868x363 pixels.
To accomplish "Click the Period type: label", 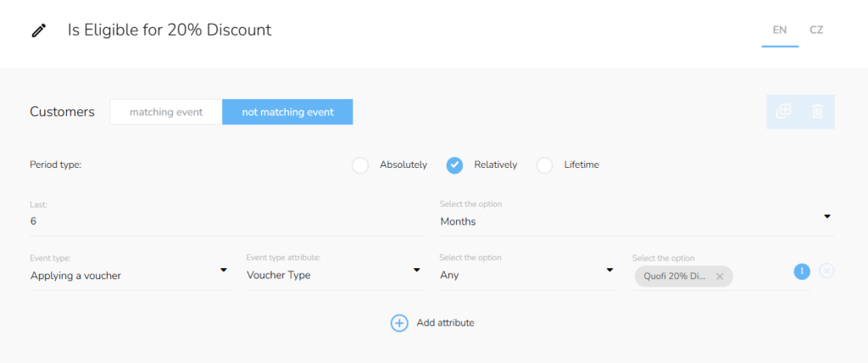I will click(56, 165).
